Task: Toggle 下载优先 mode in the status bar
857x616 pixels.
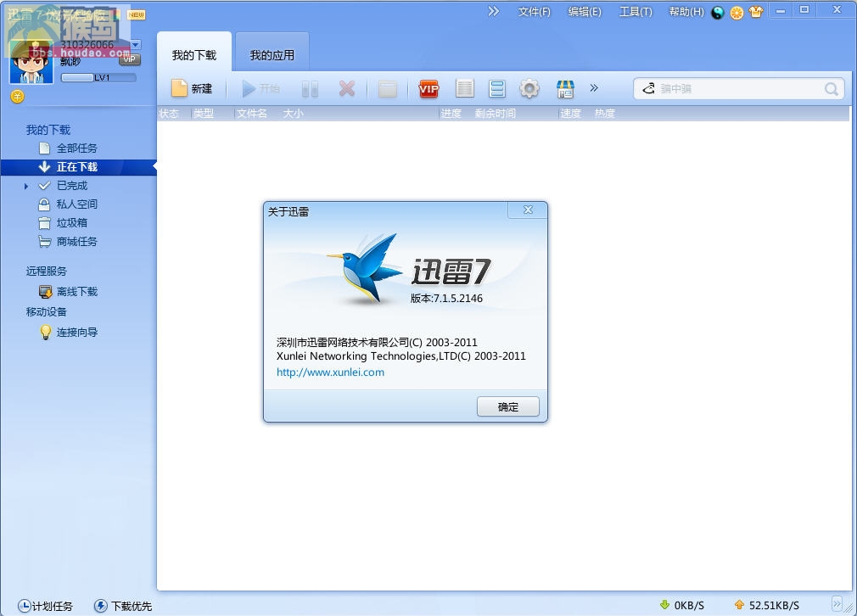Action: (x=123, y=606)
